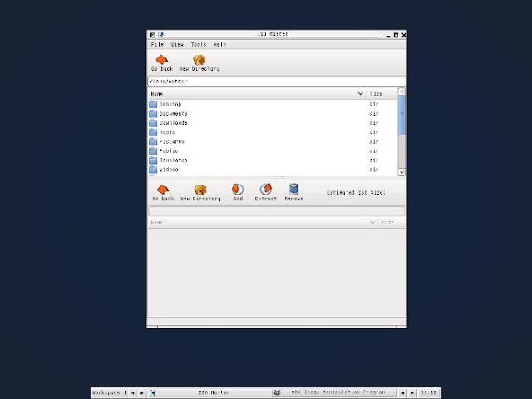This screenshot has height=399, width=532.
Task: Select the Videos row name text
Action: click(x=169, y=170)
